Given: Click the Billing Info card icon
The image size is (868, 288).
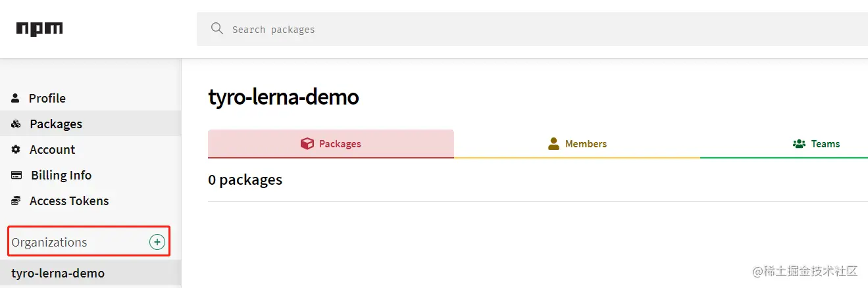Looking at the screenshot, I should tap(17, 175).
